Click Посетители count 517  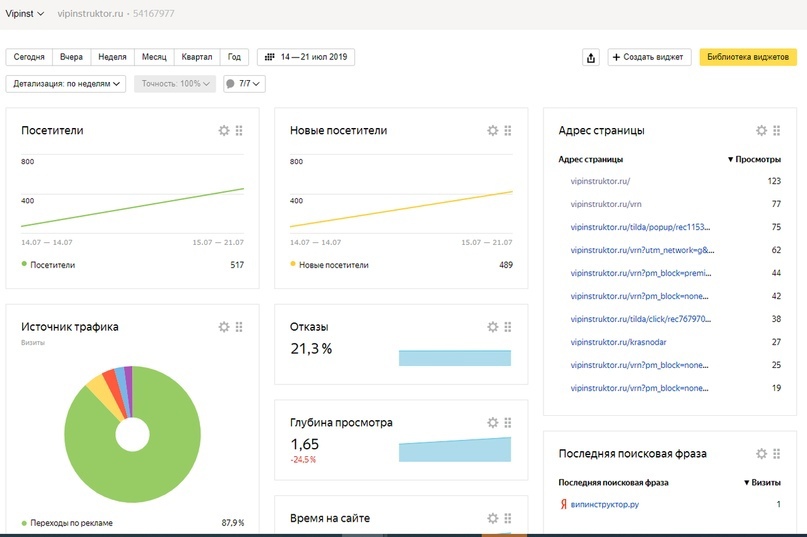pyautogui.click(x=237, y=265)
